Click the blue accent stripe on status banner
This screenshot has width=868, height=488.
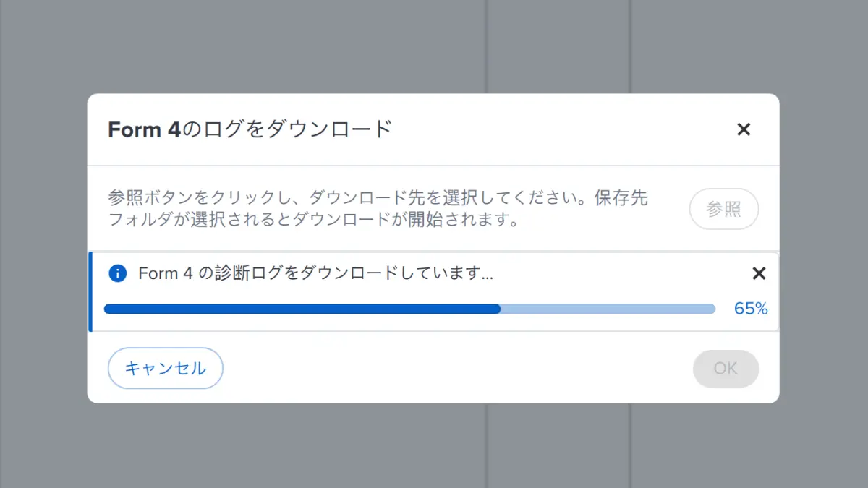point(90,292)
